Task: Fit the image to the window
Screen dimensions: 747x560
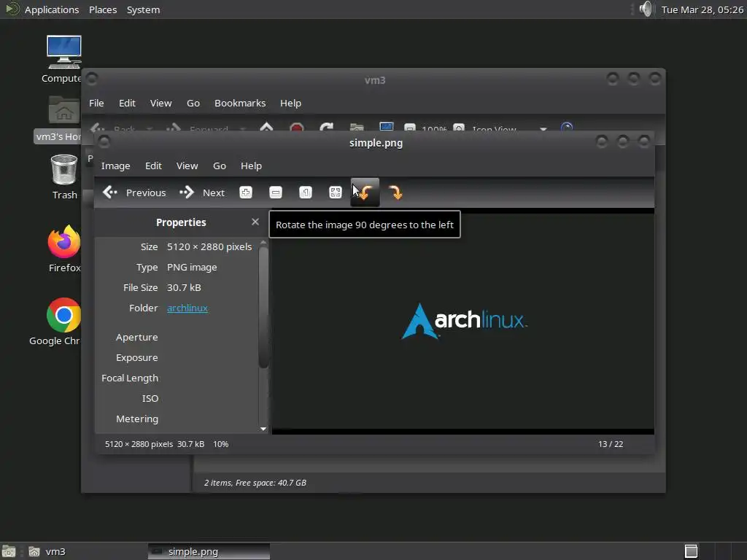Action: tap(336, 192)
